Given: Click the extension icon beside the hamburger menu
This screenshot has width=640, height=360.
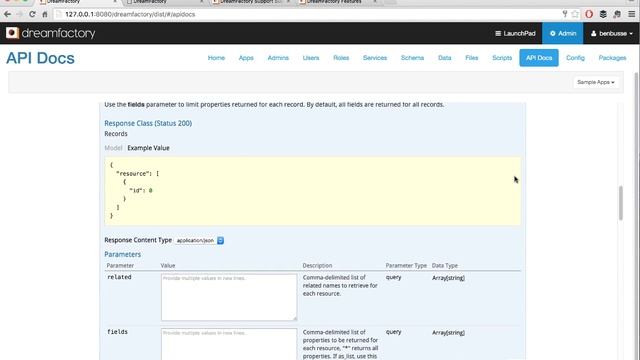Looking at the screenshot, I should click(617, 14).
